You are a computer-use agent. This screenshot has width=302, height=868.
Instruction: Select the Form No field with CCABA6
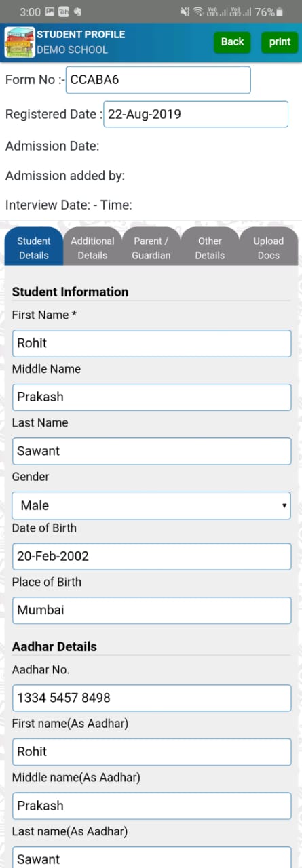158,80
